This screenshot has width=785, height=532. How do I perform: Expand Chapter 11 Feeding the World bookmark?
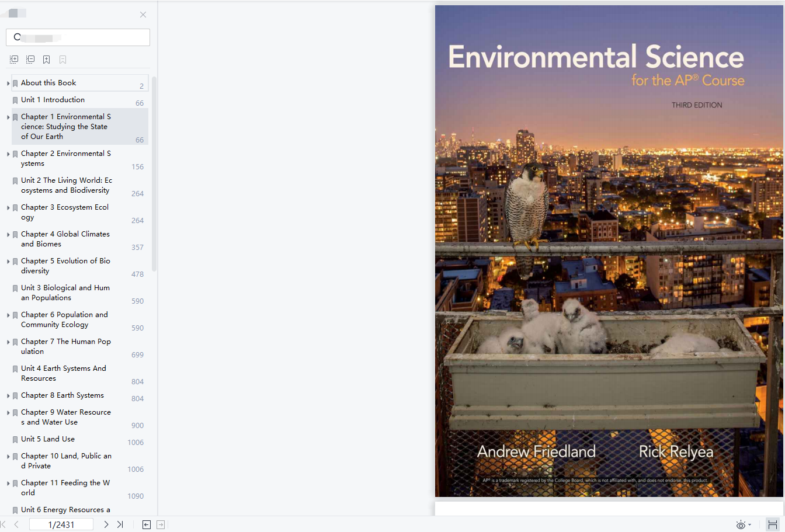[x=8, y=484]
